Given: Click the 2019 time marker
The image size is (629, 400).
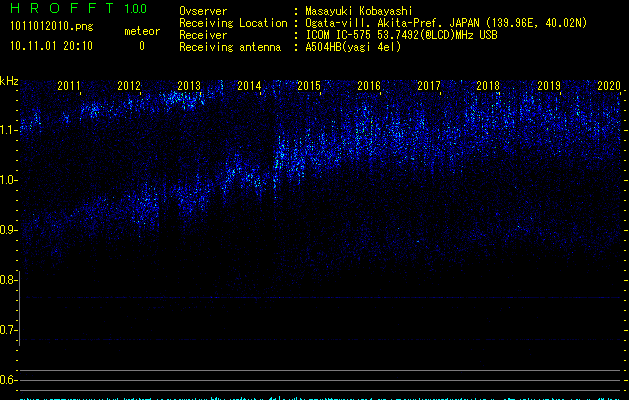Looking at the screenshot, I should [x=549, y=86].
